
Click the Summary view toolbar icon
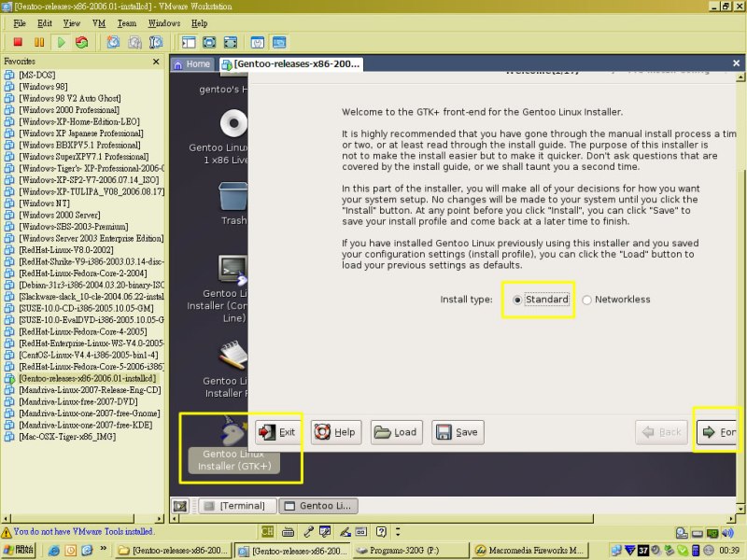pyautogui.click(x=258, y=42)
